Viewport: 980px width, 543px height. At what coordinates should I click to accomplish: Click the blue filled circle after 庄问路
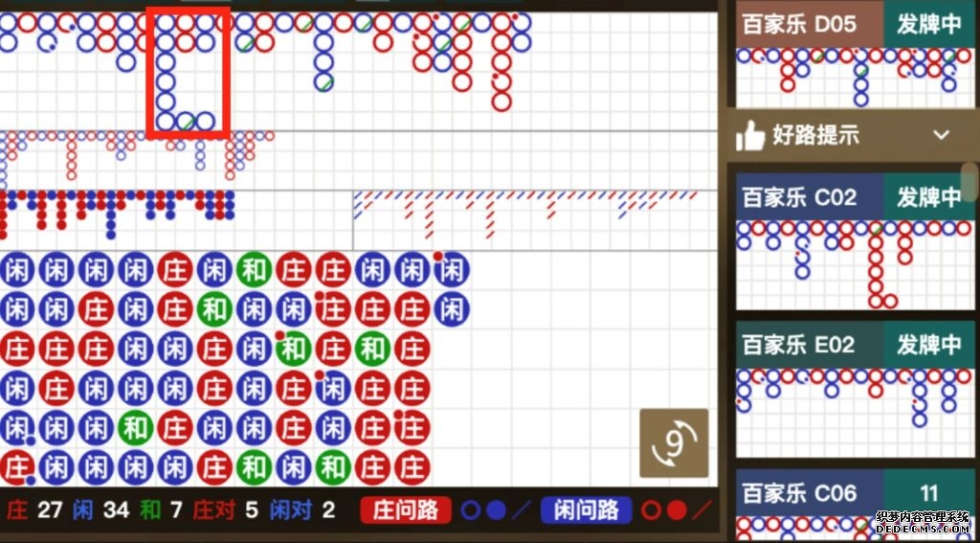pos(496,510)
